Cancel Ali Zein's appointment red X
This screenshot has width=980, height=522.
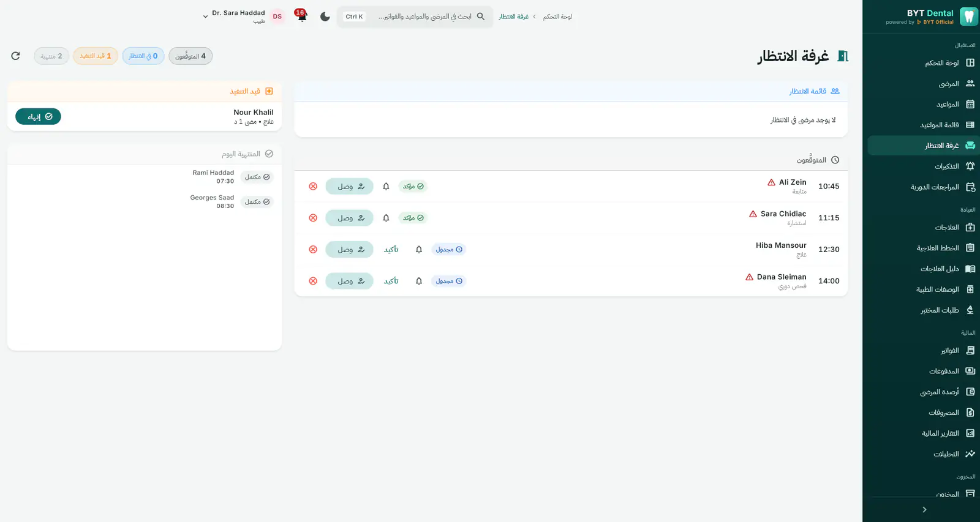coord(313,186)
